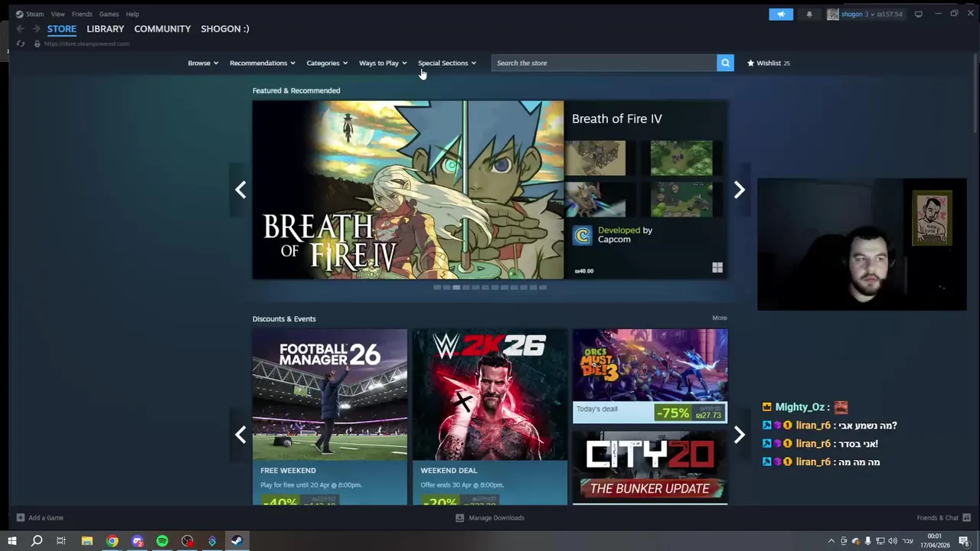Click the blue announcements megaphone button
The image size is (980, 551).
(781, 14)
